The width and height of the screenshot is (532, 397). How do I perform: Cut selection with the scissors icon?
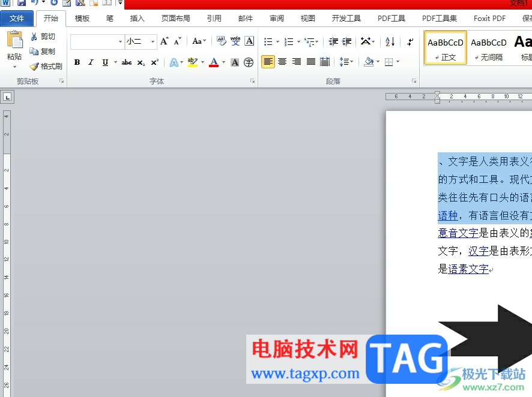(x=34, y=36)
